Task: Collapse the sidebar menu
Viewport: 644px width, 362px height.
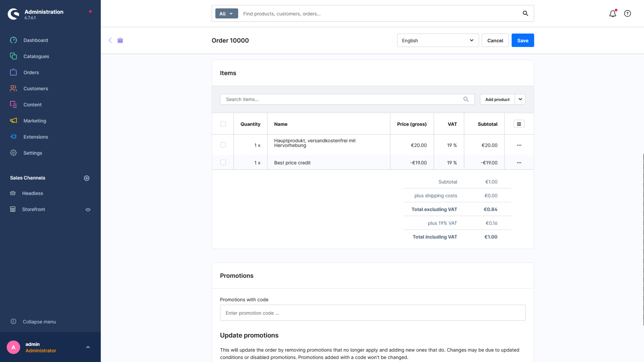Action: [39, 322]
